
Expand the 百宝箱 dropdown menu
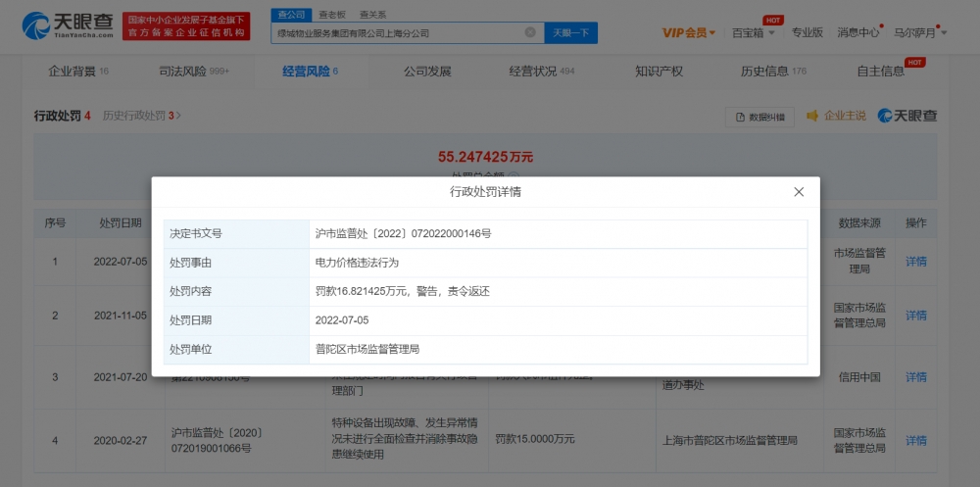point(753,33)
